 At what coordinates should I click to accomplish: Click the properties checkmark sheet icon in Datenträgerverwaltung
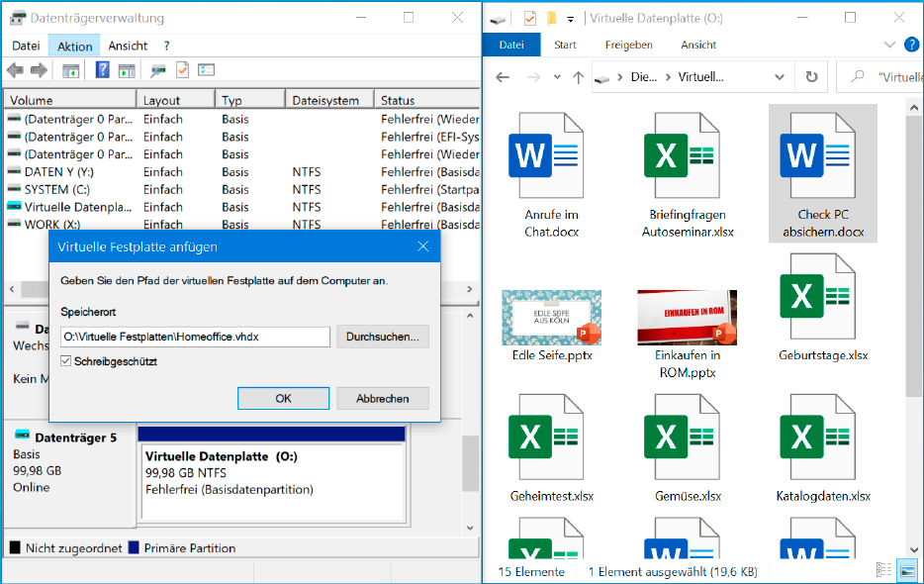(x=183, y=70)
